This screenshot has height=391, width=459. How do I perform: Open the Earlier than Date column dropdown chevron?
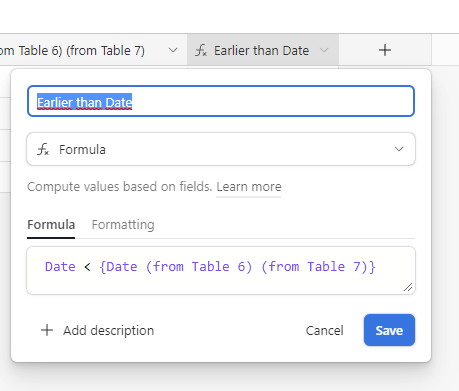(x=324, y=50)
